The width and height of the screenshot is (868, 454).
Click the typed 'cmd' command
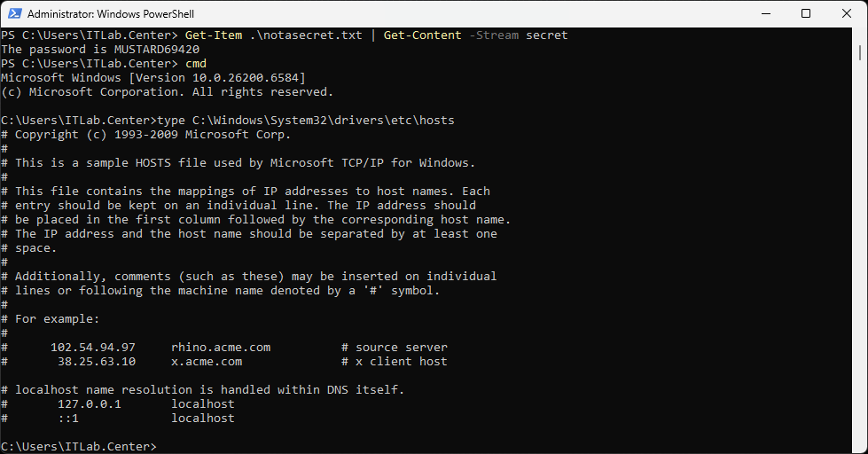point(195,64)
